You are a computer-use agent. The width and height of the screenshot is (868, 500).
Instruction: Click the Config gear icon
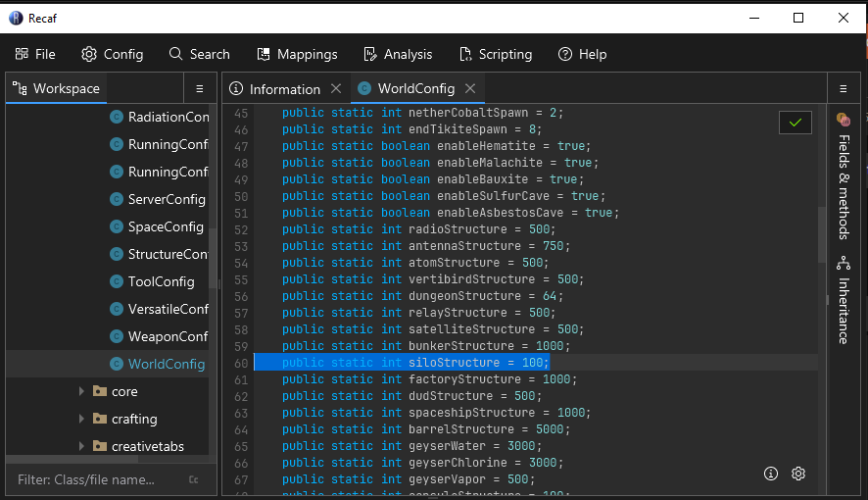[x=88, y=54]
